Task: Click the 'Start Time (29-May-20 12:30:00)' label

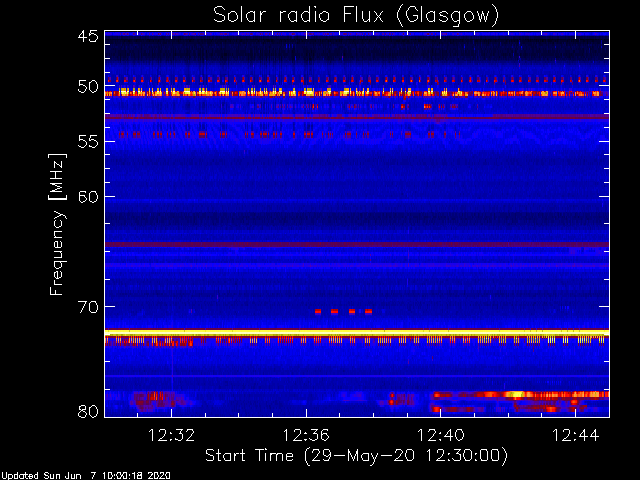Action: (x=356, y=456)
